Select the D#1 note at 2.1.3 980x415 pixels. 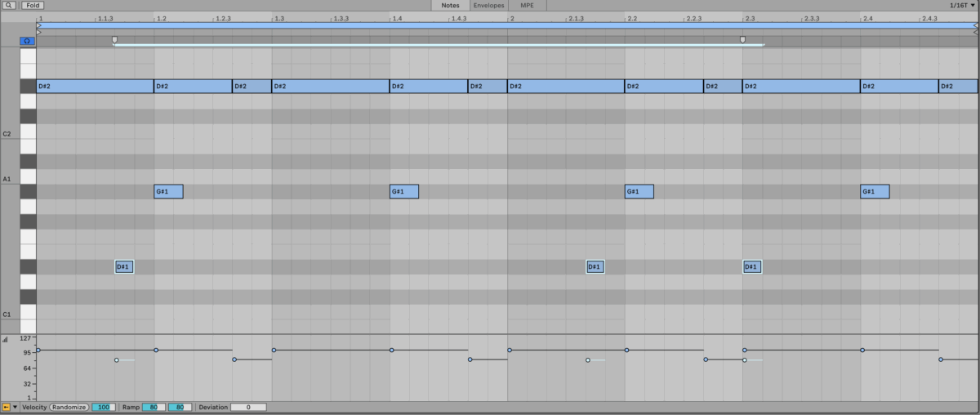595,266
